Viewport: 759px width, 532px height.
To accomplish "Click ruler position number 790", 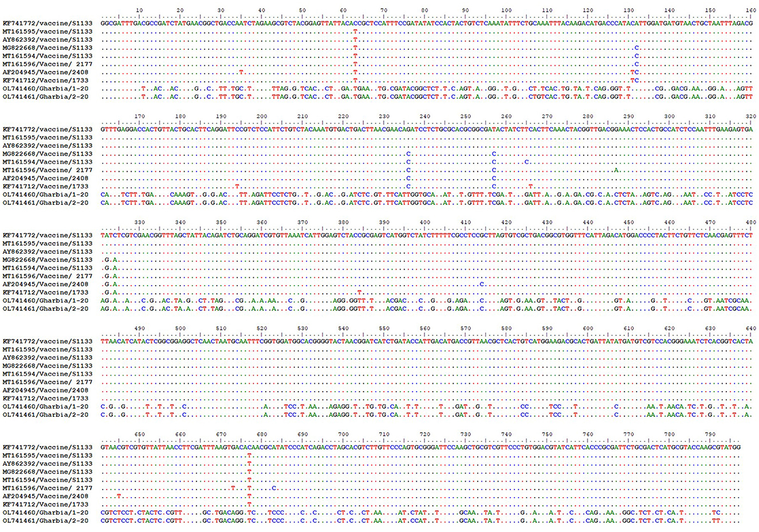I will 710,434.
